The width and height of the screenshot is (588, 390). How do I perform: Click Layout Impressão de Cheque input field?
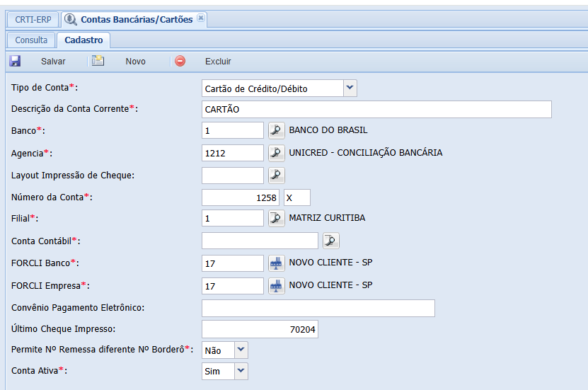coord(233,175)
